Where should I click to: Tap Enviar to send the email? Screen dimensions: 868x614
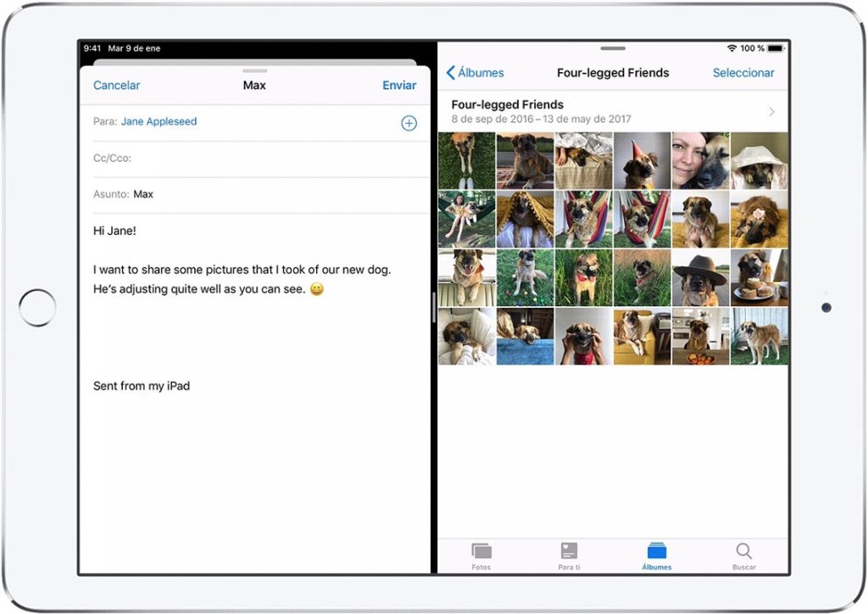pyautogui.click(x=398, y=85)
